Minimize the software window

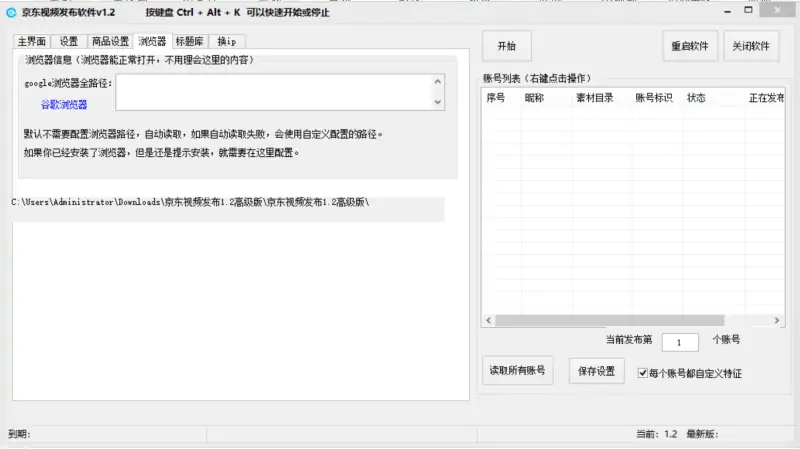tap(728, 11)
